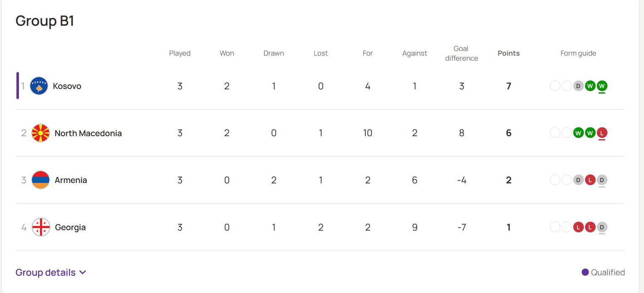This screenshot has width=644, height=293.
Task: Click Kosovo's grey draw form badge
Action: pyautogui.click(x=578, y=86)
